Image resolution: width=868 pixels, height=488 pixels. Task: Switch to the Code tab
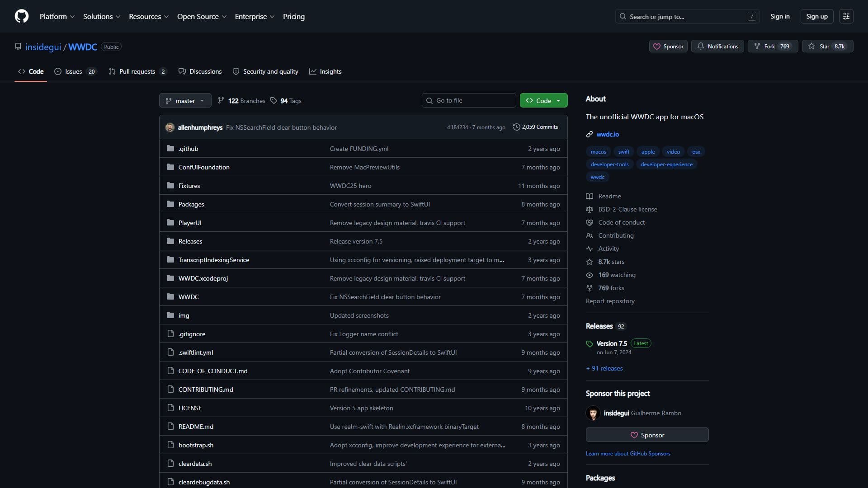[x=31, y=71]
